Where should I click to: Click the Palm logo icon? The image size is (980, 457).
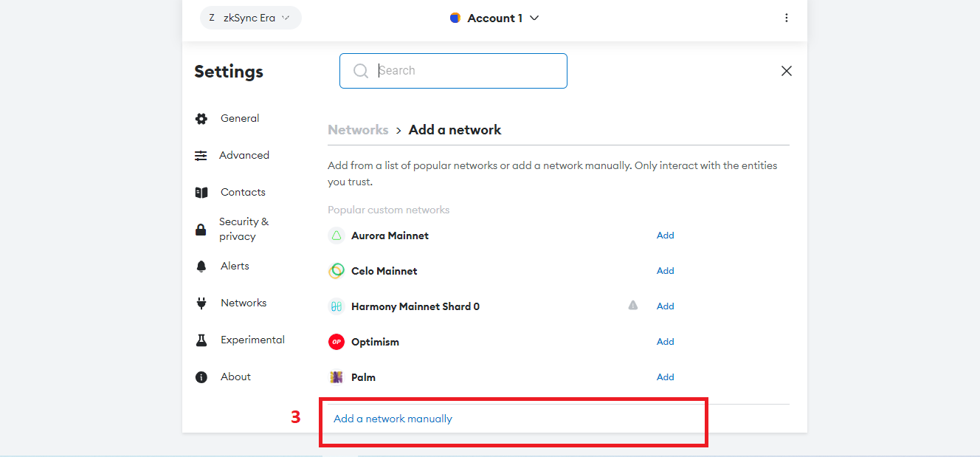click(337, 377)
